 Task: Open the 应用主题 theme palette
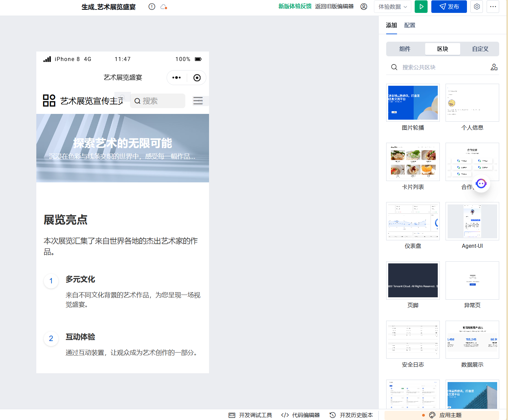[442, 415]
